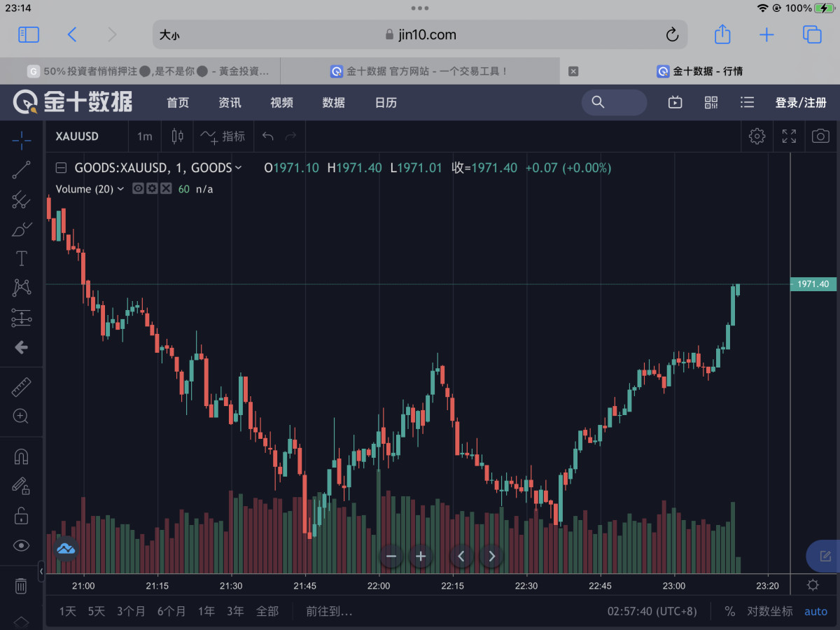Toggle magnet mode in the sidebar
The width and height of the screenshot is (840, 630).
click(x=21, y=457)
